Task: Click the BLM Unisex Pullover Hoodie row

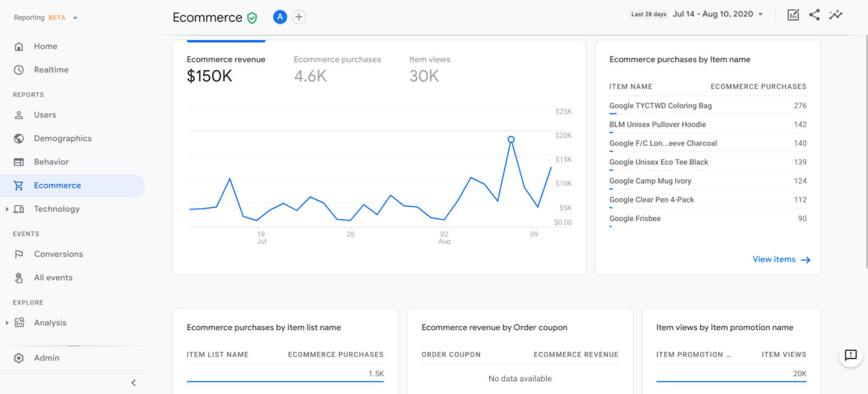Action: tap(707, 124)
